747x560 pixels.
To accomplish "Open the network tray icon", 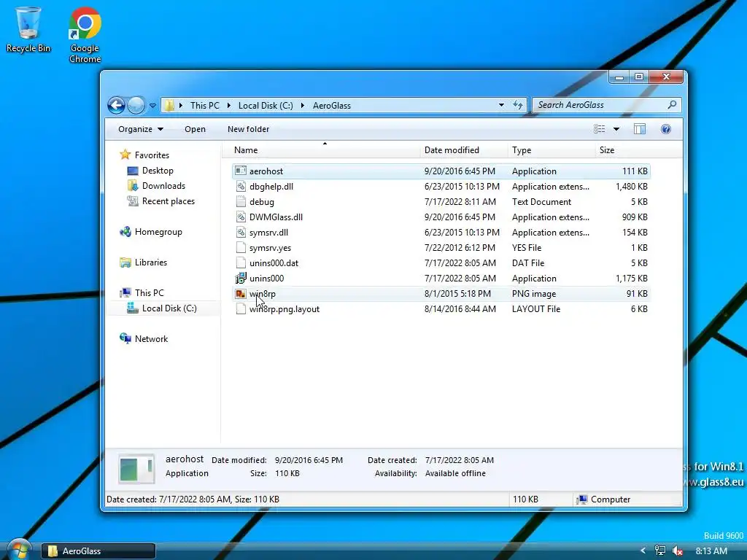I will (659, 551).
